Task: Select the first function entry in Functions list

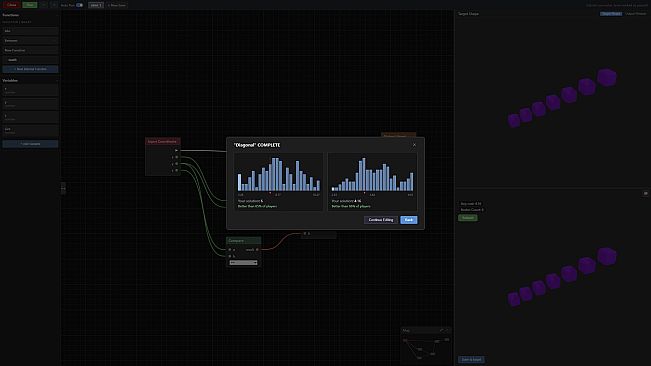Action: click(30, 31)
